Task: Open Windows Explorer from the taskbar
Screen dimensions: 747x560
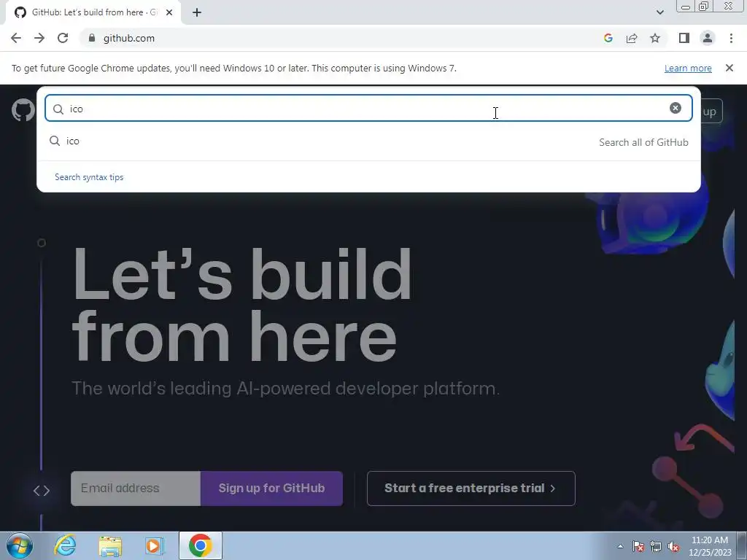Action: pos(110,545)
